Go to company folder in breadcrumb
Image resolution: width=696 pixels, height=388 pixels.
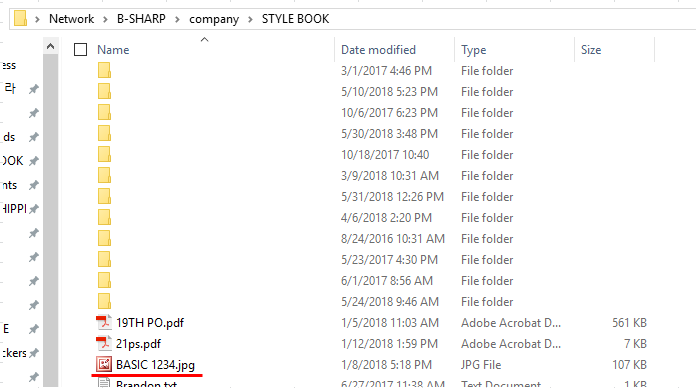click(x=214, y=20)
